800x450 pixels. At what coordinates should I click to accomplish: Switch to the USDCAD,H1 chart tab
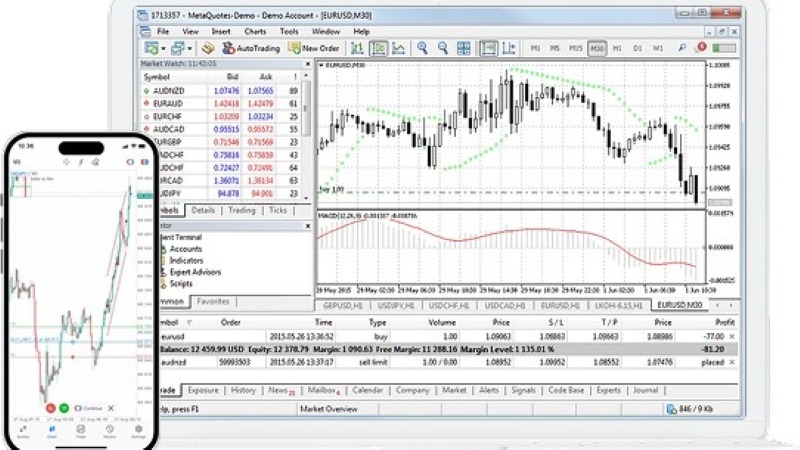pyautogui.click(x=507, y=305)
